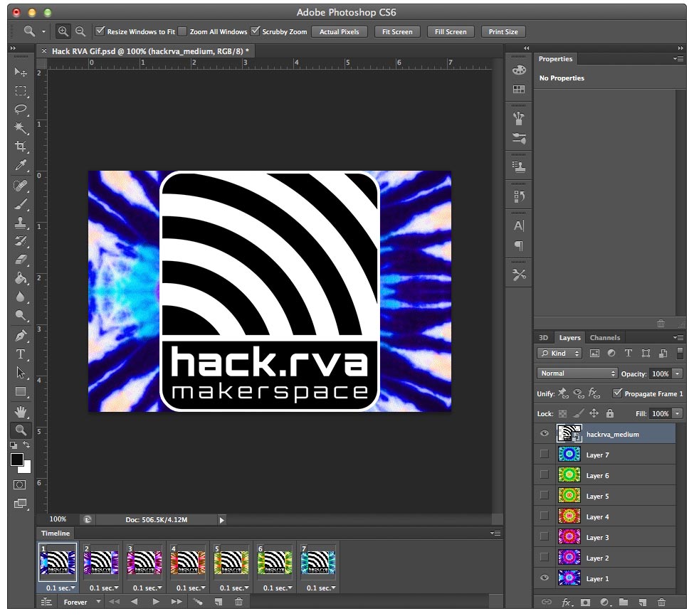Show Layer 7 by toggling visibility
Screen dimensions: 694x616
click(x=545, y=454)
